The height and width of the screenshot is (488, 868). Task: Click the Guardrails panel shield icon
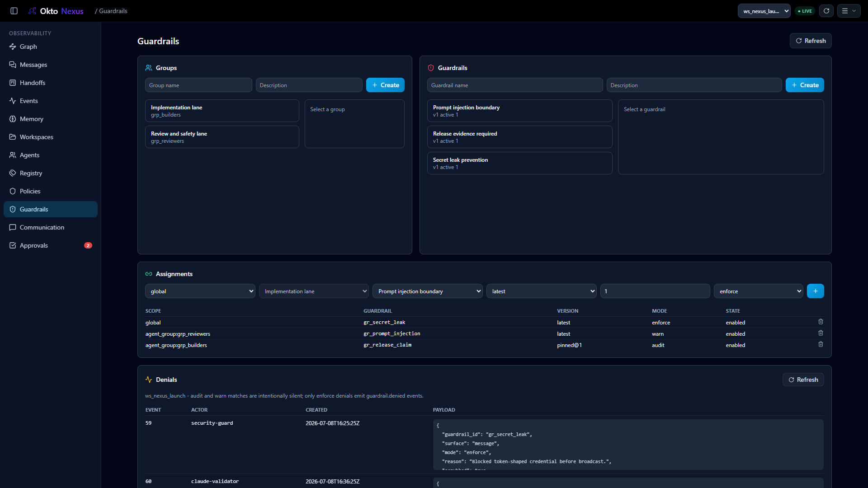(431, 68)
